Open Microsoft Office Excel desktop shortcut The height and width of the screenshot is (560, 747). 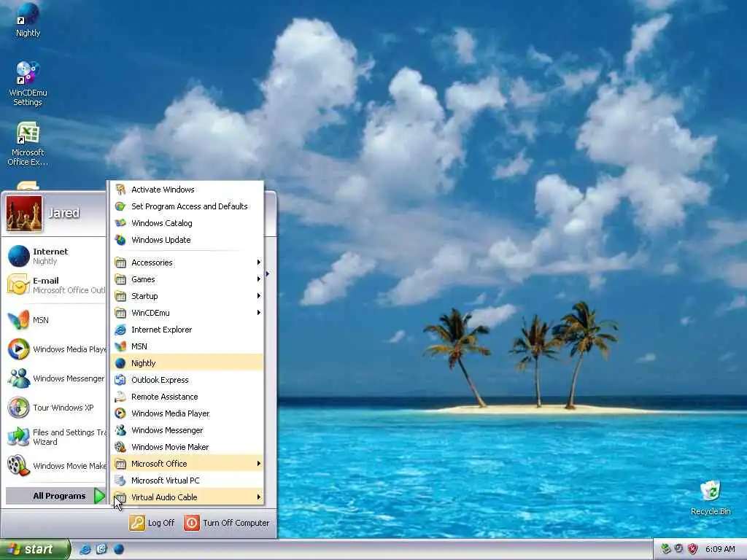tap(28, 144)
